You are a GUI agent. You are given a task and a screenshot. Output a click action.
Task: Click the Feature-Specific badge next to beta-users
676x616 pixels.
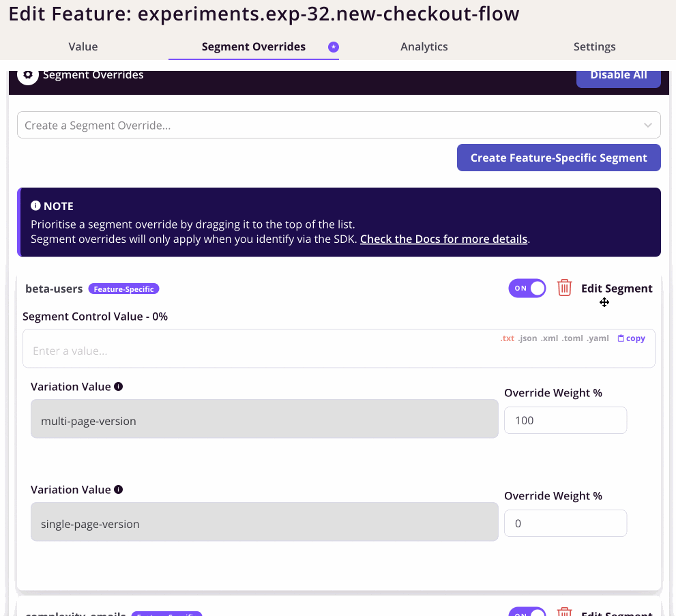123,289
